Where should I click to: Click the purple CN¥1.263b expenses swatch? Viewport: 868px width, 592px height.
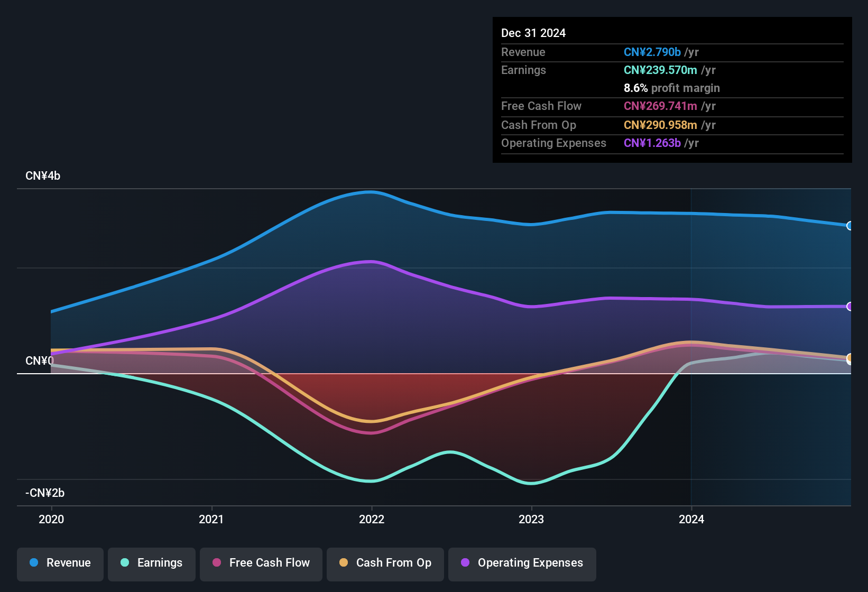pos(652,143)
